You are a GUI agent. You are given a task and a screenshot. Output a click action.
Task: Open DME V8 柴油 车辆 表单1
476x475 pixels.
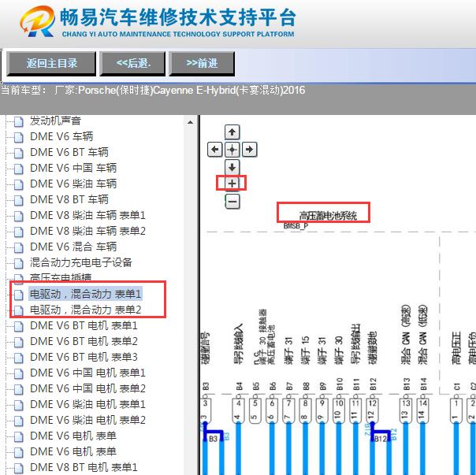87,215
